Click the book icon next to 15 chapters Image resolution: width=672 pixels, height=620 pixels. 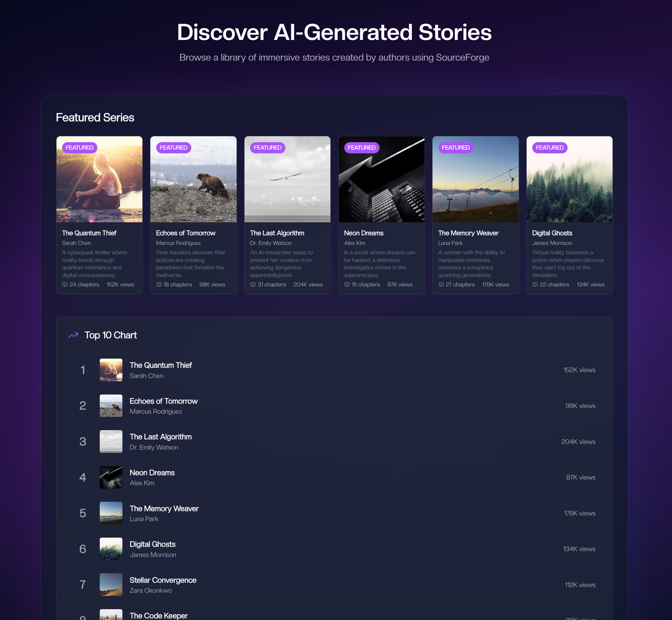(x=347, y=285)
